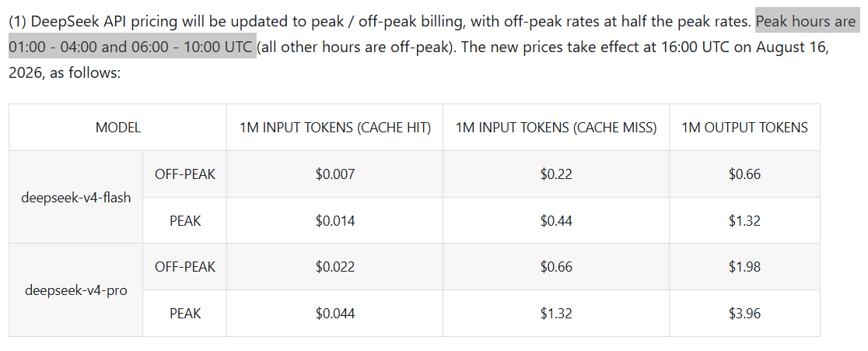Click the '(all other hours are off-peak)' text

(x=355, y=47)
